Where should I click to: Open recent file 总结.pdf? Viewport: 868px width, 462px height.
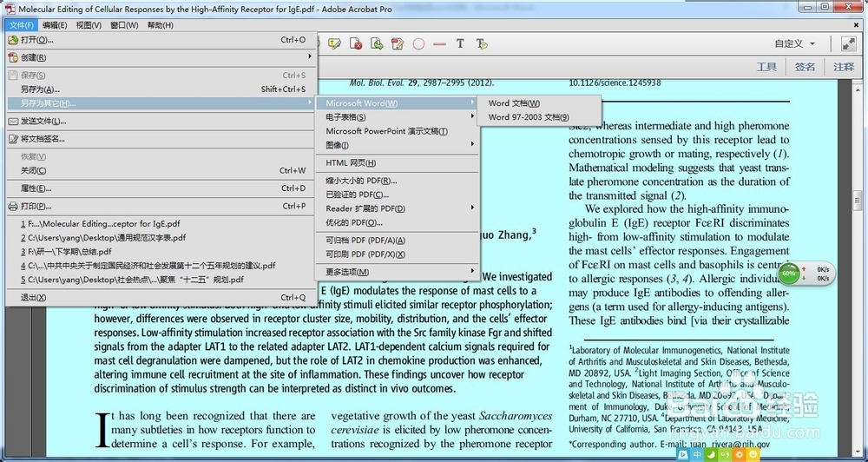pos(161,252)
